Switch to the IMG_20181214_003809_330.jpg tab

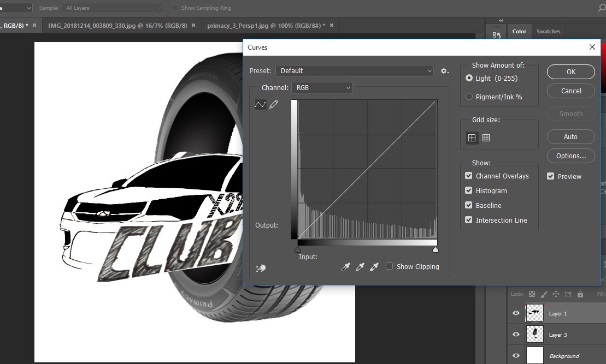click(117, 26)
